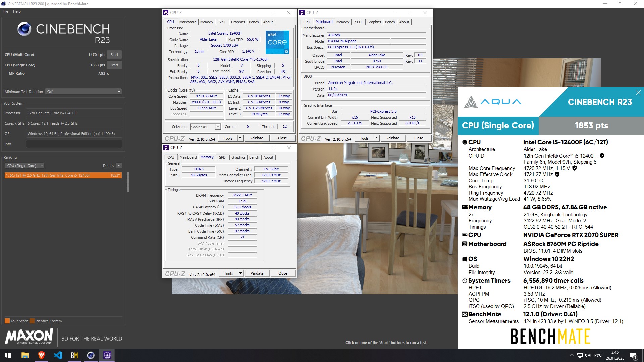Image resolution: width=644 pixels, height=362 pixels.
Task: Expand ranking Details dropdown
Action: point(119,166)
